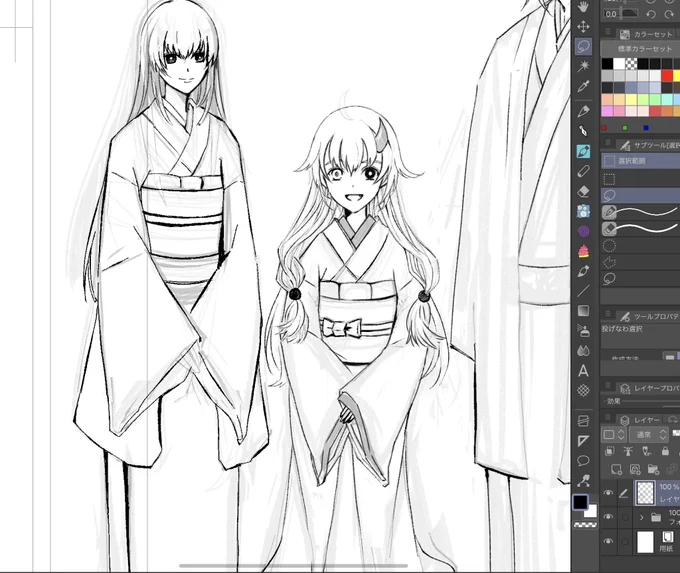The image size is (680, 573).
Task: Select the Straight line figure tool
Action: (584, 291)
